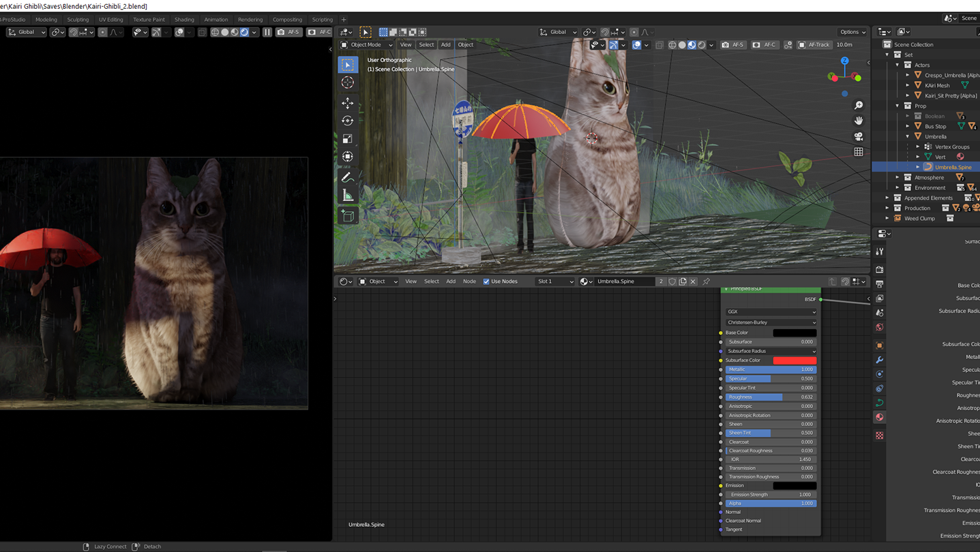Open the GGX distribution dropdown
Viewport: 980px width, 552px height.
point(771,311)
